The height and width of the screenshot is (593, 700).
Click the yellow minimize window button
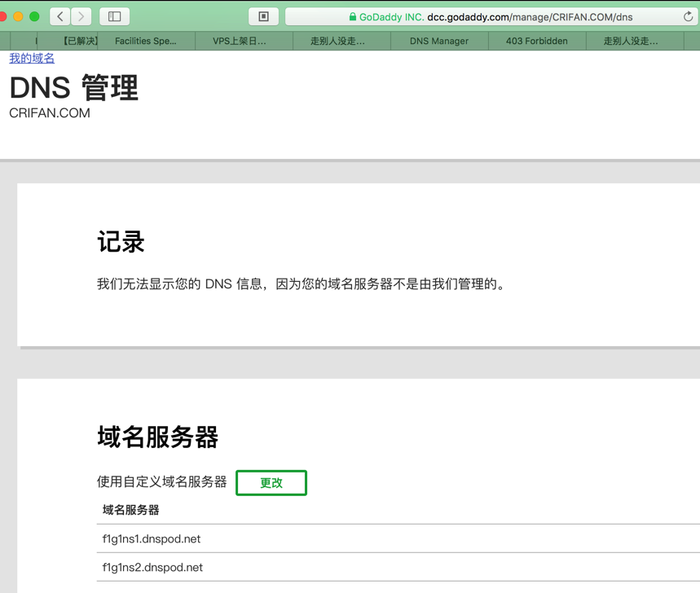pyautogui.click(x=18, y=16)
